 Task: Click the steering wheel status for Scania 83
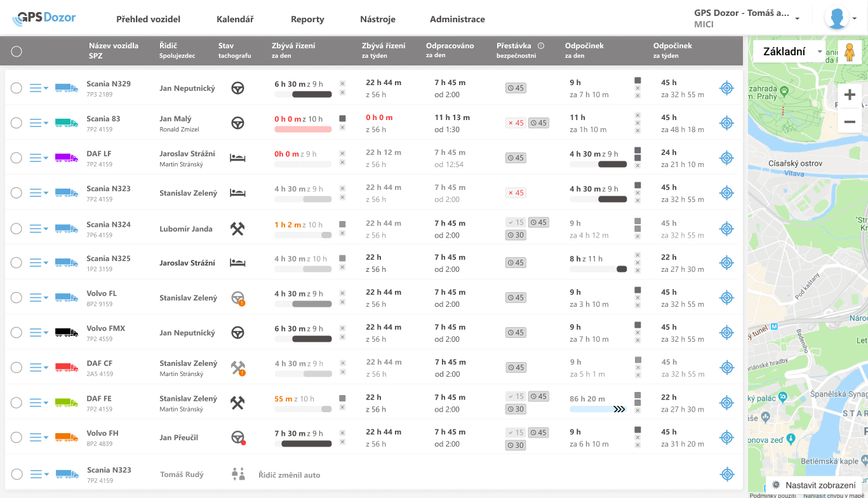[x=237, y=123]
